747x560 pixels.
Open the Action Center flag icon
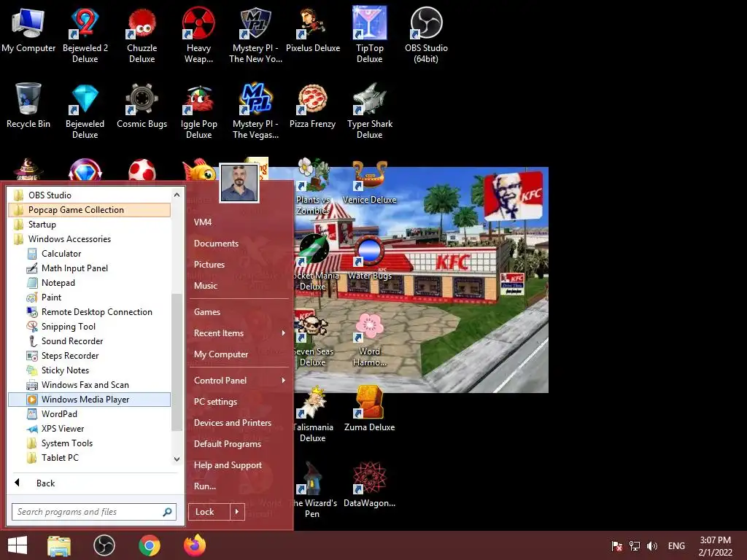617,545
